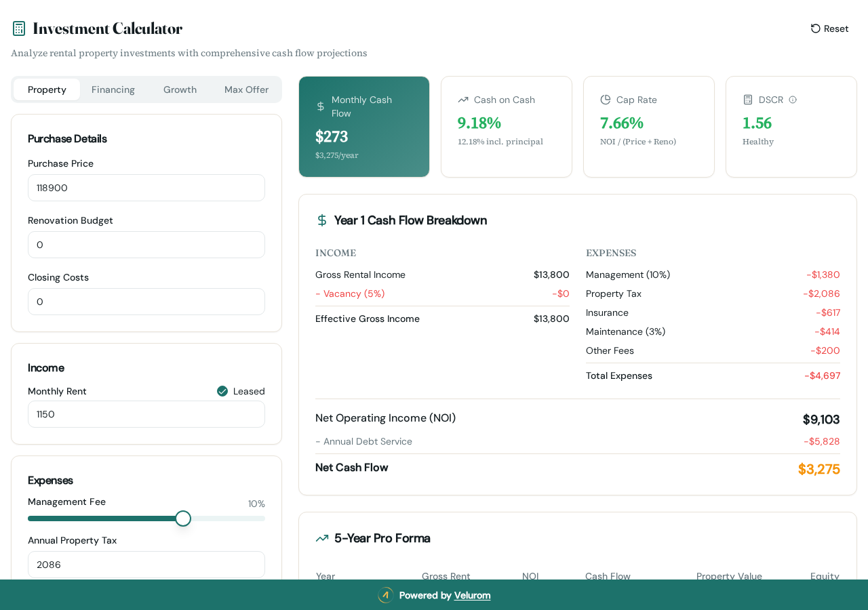
Task: Click the $273 monthly cash flow amount
Action: (x=332, y=136)
